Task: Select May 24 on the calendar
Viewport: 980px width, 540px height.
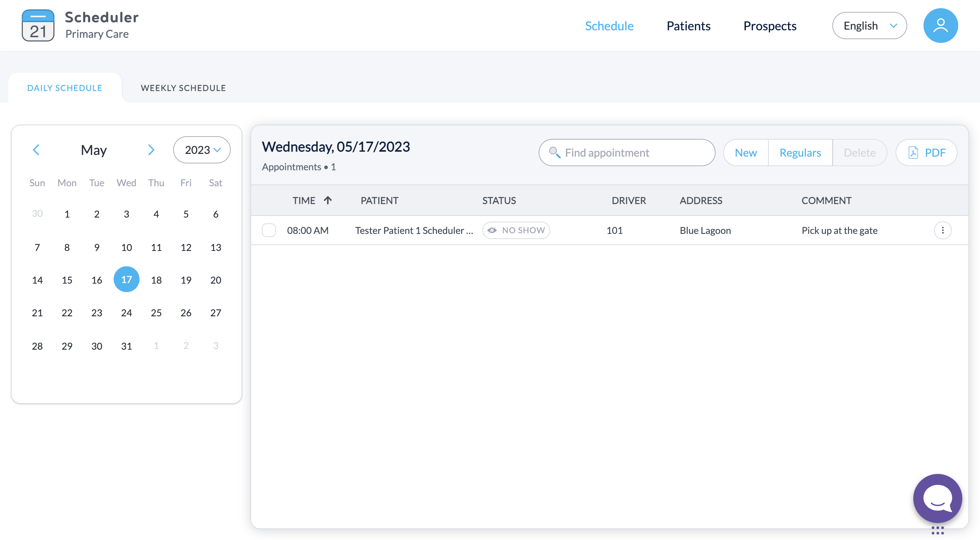Action: (x=126, y=313)
